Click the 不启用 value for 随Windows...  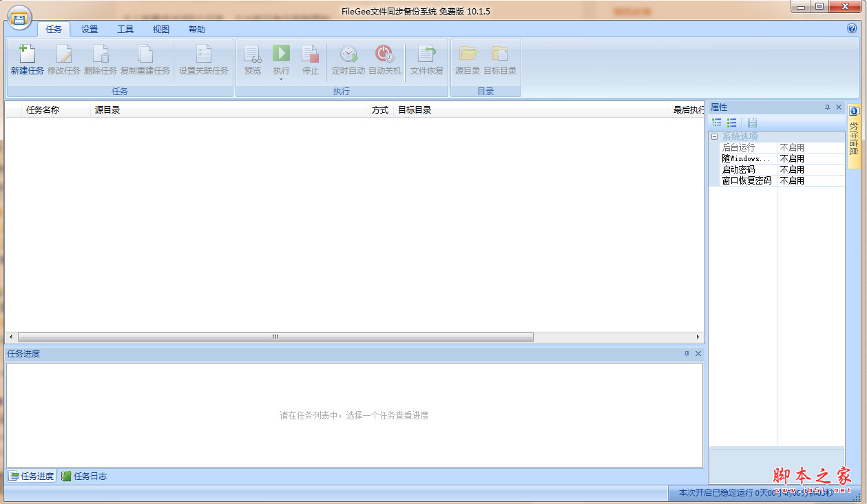click(792, 158)
